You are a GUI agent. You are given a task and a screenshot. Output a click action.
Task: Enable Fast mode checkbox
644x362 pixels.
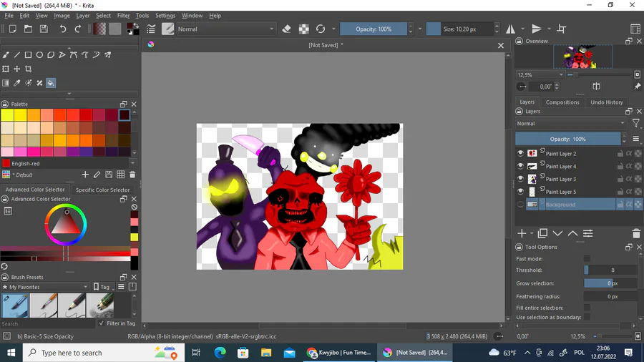[x=587, y=258]
